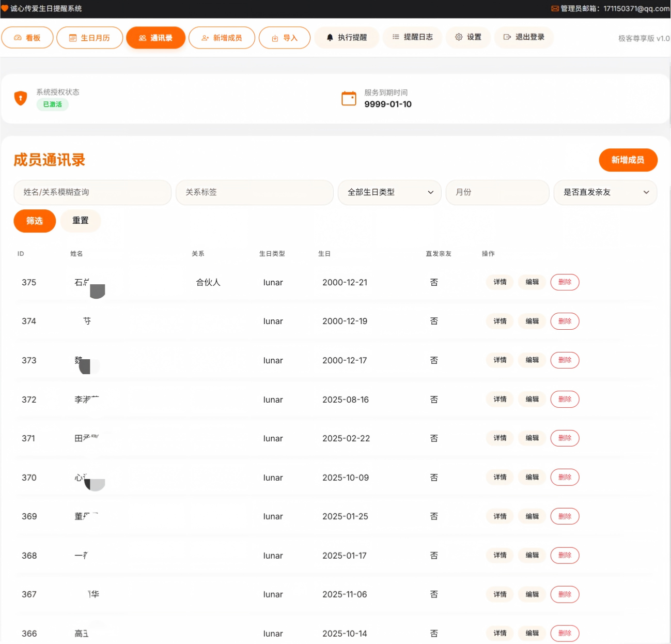Screen dimensions: 671x644
Task: Click the calendar icon in 生日月历
Action: coord(73,38)
